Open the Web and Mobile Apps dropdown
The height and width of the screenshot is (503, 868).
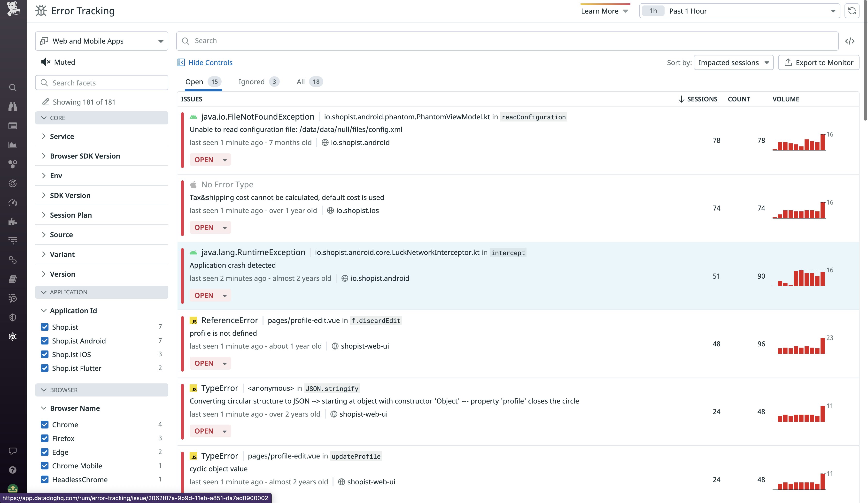pos(101,41)
